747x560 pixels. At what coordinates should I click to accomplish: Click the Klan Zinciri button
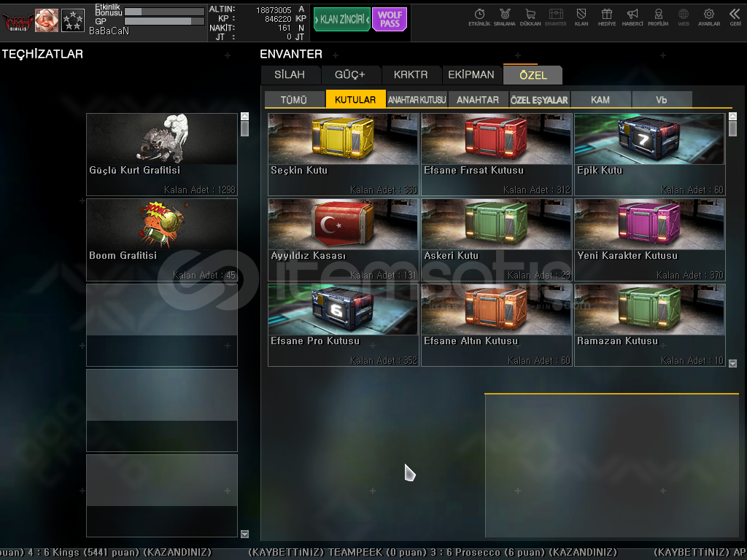tap(341, 20)
